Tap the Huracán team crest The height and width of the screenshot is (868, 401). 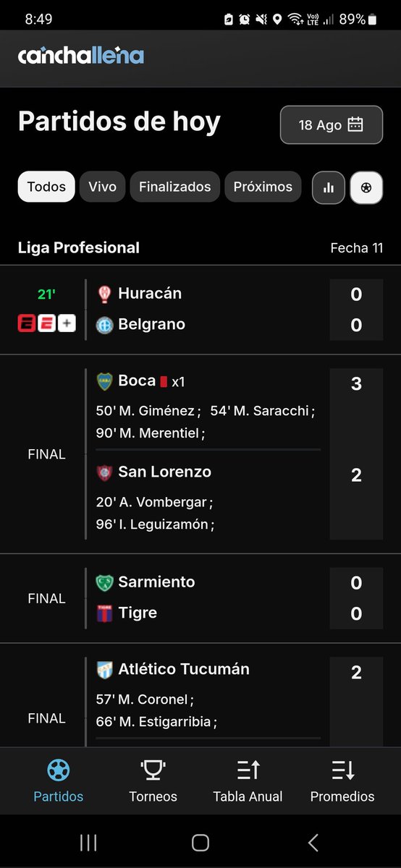pos(105,294)
